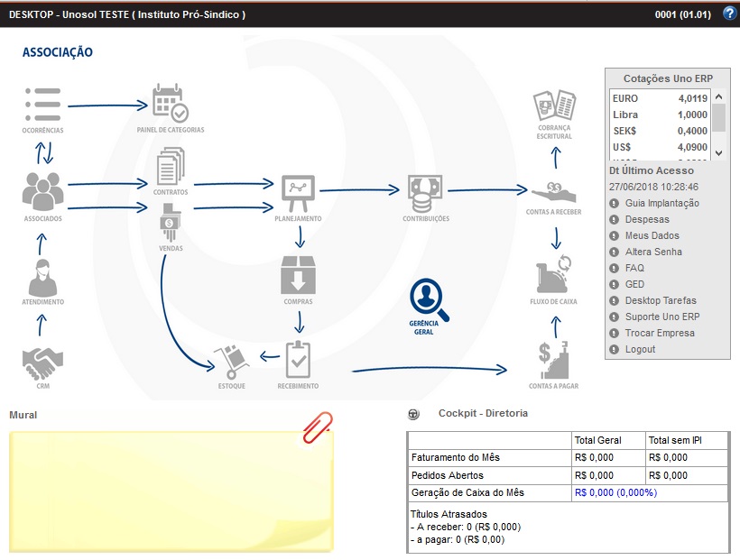Open the Altera Senha link

pyautogui.click(x=653, y=252)
